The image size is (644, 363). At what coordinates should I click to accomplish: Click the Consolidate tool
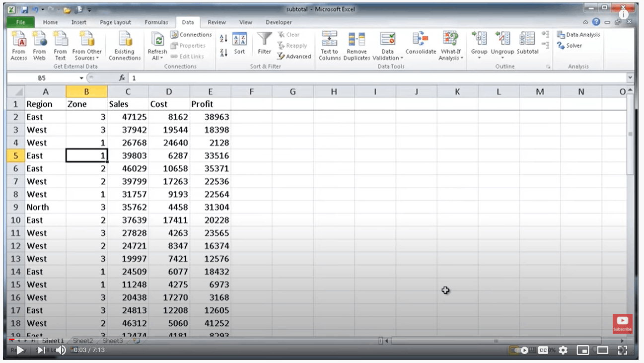tap(421, 44)
